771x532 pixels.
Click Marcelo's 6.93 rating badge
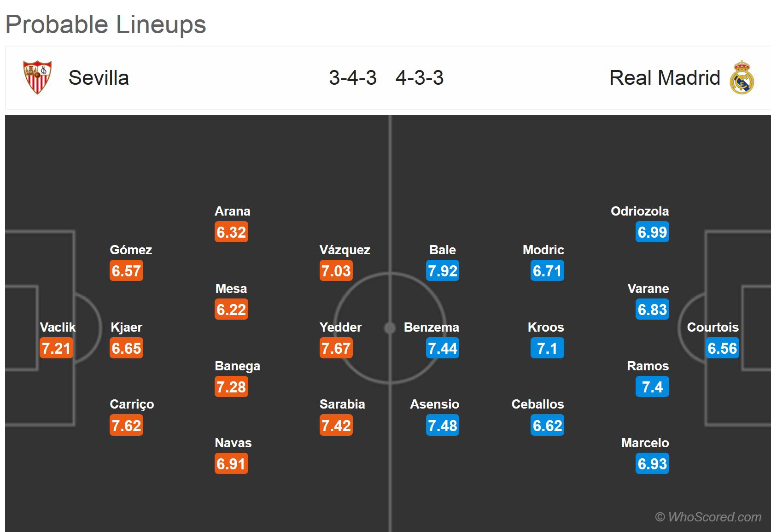coord(652,464)
